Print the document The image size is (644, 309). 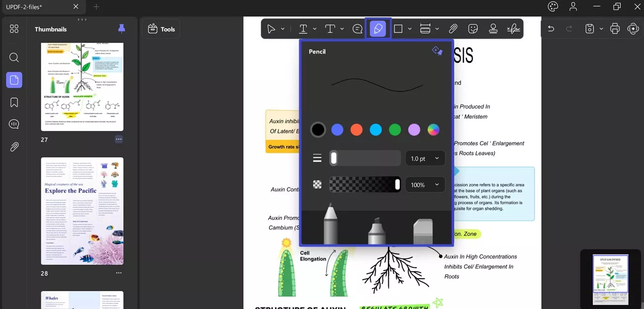[x=615, y=29]
